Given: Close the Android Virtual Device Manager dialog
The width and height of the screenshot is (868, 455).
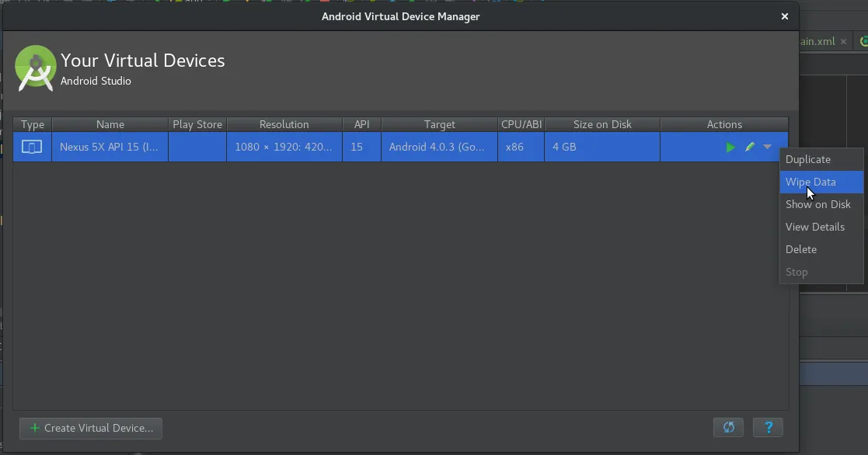Looking at the screenshot, I should tap(784, 16).
